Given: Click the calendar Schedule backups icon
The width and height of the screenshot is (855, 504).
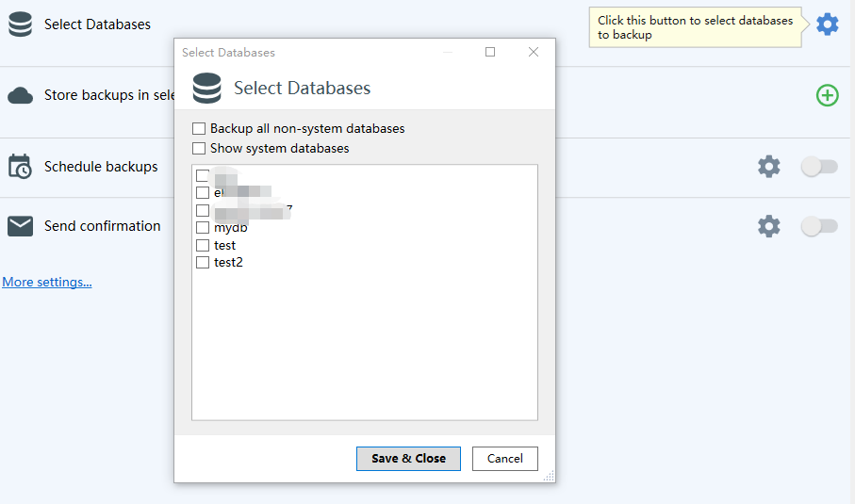Looking at the screenshot, I should [x=21, y=167].
